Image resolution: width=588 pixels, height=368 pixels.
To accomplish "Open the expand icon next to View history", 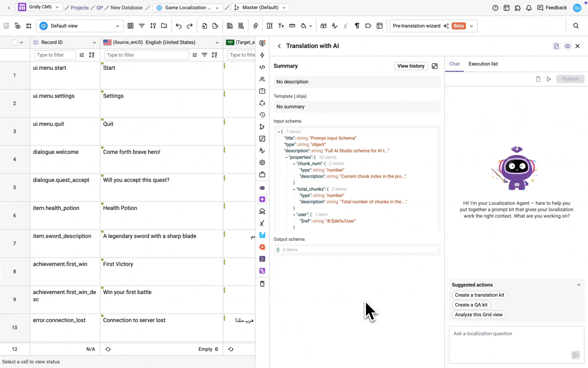I will click(x=435, y=66).
